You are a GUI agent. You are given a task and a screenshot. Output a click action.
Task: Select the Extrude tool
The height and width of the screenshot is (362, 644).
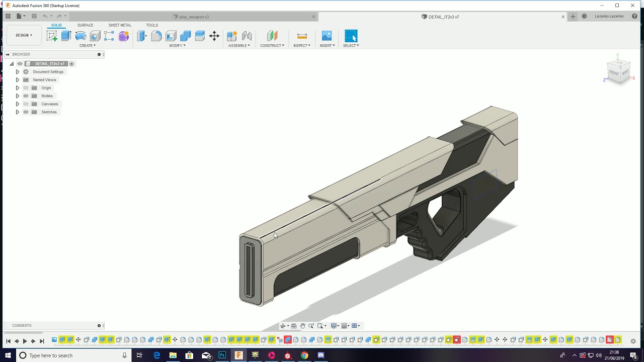pyautogui.click(x=66, y=36)
